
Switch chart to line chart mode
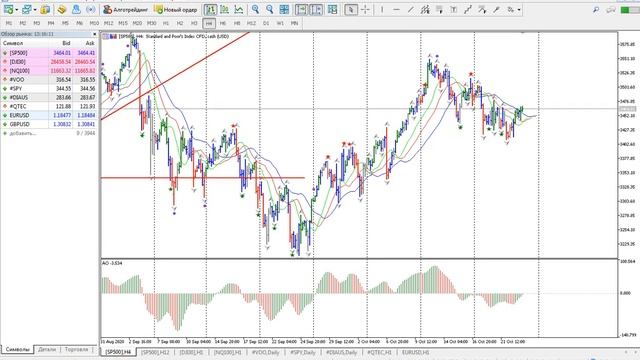[239, 9]
